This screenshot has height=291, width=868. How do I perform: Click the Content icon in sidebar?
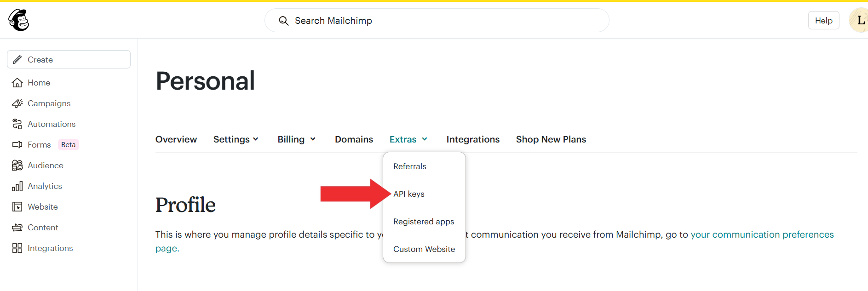click(17, 228)
